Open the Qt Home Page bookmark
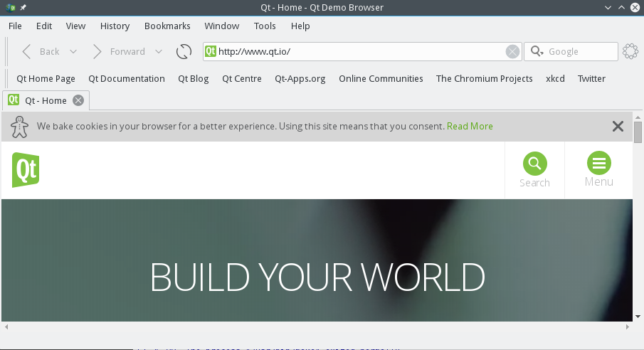Screen dimensions: 644x350 pos(46,78)
